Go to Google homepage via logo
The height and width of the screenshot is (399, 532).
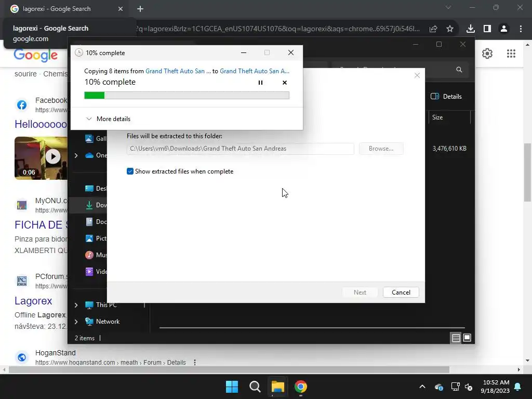pos(36,55)
